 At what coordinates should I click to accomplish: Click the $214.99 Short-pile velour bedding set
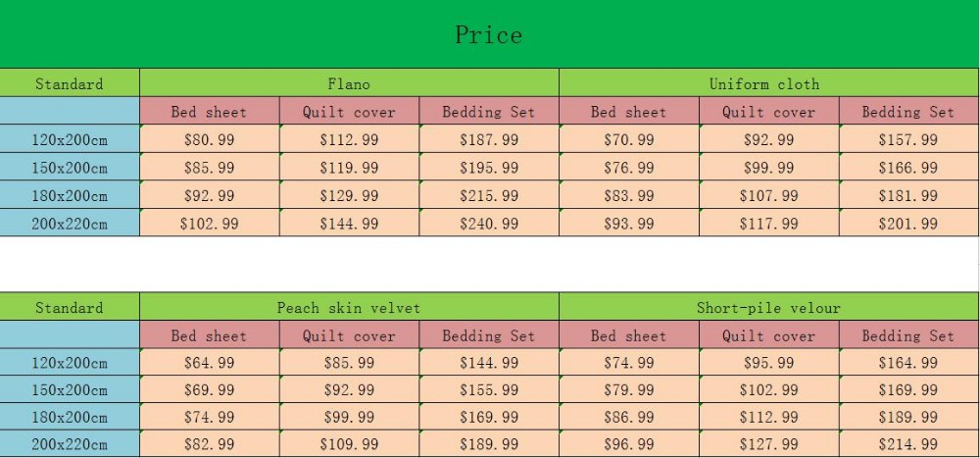pyautogui.click(x=908, y=445)
